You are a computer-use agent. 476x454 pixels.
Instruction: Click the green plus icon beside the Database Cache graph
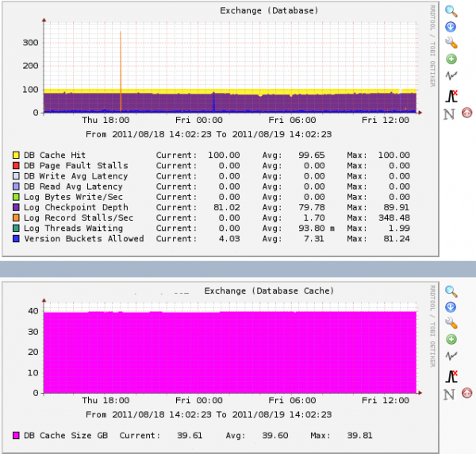(x=451, y=340)
